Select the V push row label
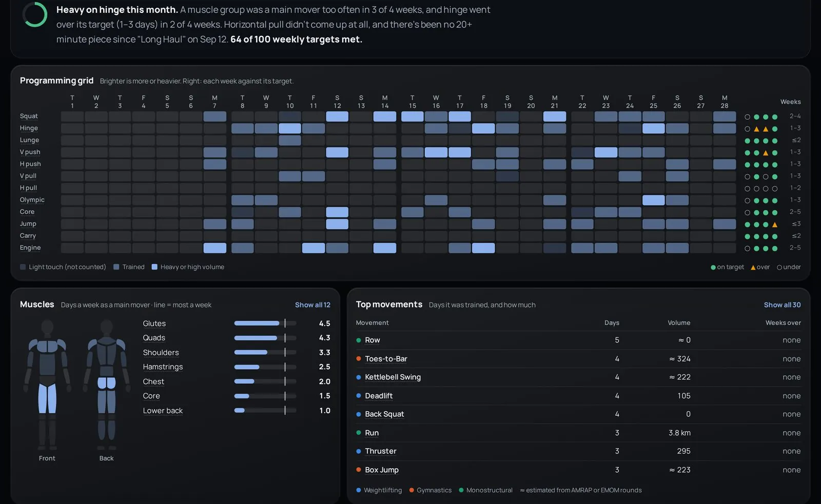821x504 pixels. (x=30, y=152)
